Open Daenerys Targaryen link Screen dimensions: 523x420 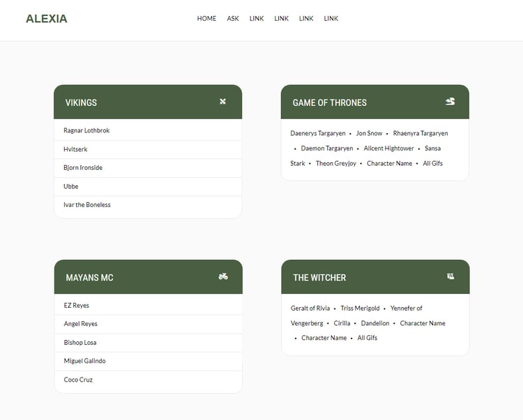(318, 133)
